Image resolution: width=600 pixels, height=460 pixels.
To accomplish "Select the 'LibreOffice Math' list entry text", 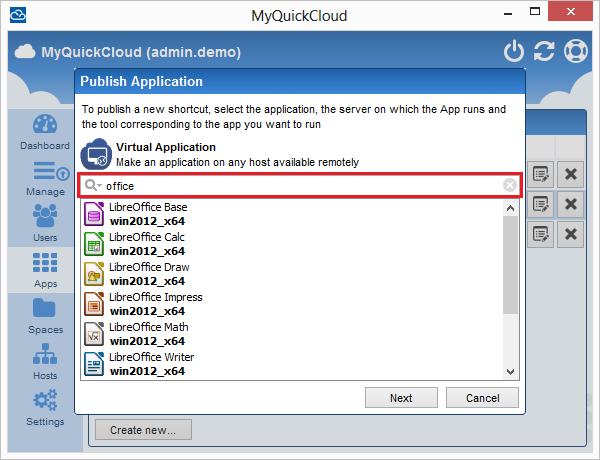I will 149,327.
